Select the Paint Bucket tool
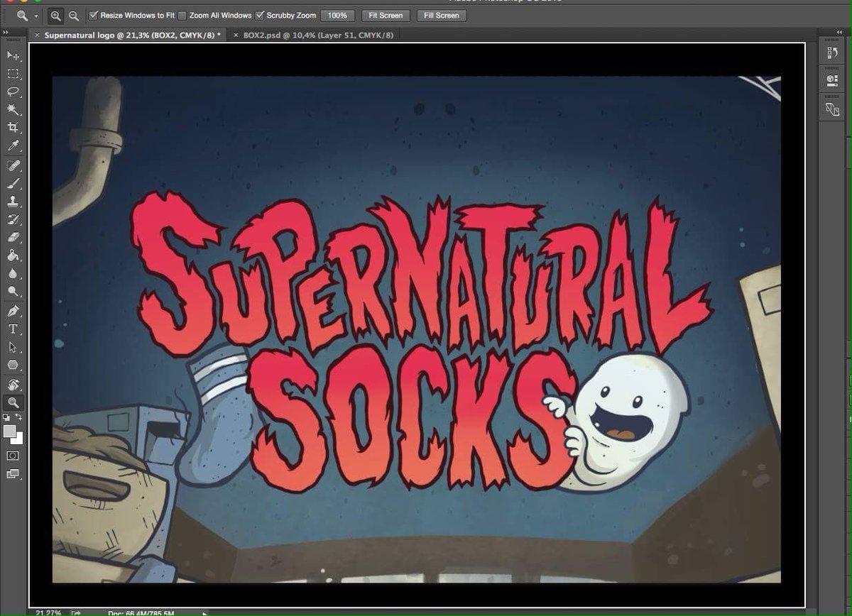 pos(13,255)
